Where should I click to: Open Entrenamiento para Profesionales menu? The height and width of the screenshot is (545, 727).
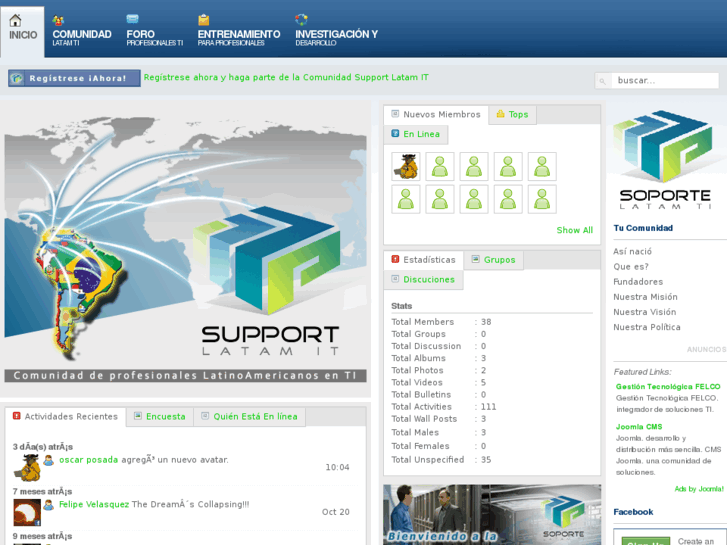239,37
